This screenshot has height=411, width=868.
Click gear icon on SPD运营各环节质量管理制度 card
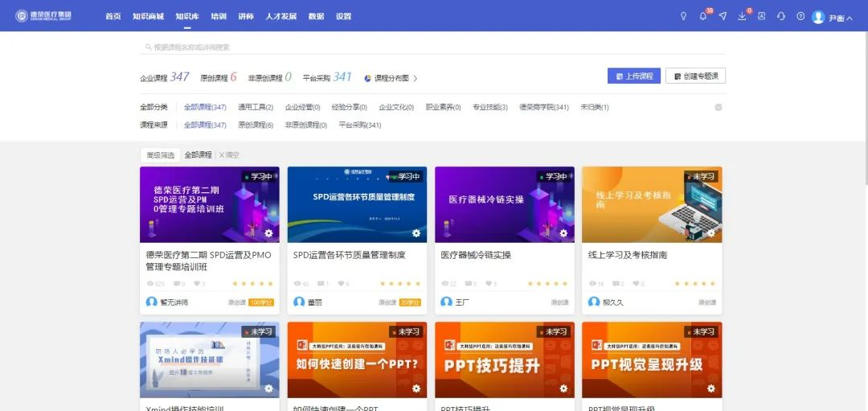tap(416, 233)
